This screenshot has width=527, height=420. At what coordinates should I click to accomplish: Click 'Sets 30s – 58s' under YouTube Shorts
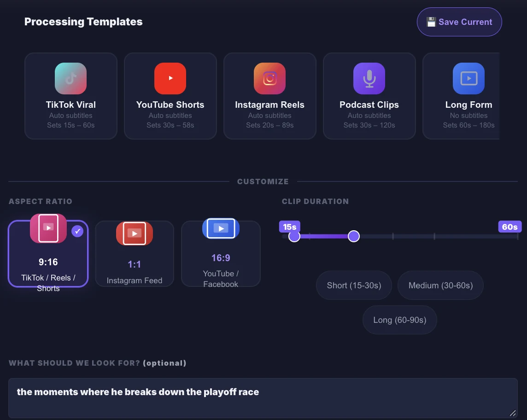pos(170,125)
